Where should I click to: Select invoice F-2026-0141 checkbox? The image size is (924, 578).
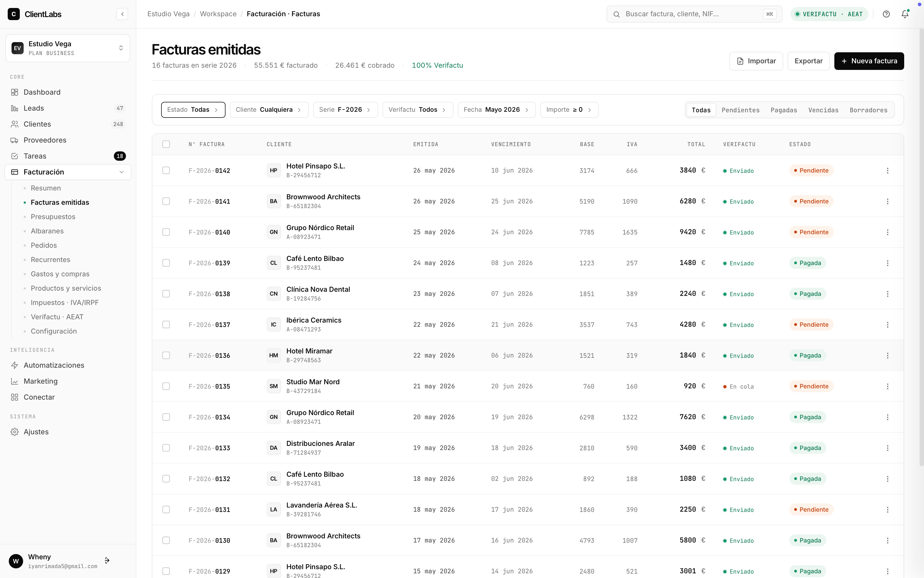166,201
